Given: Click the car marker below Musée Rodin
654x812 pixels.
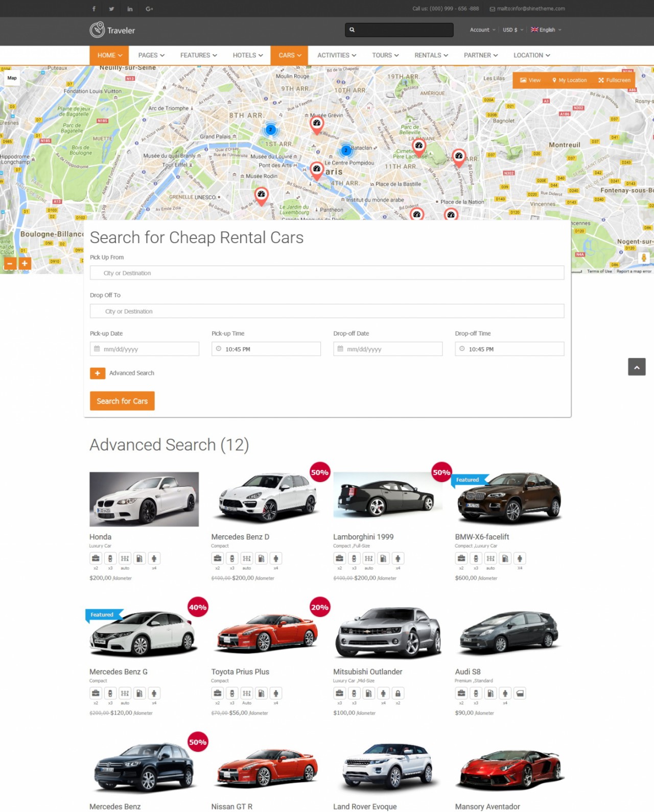Looking at the screenshot, I should tap(262, 196).
